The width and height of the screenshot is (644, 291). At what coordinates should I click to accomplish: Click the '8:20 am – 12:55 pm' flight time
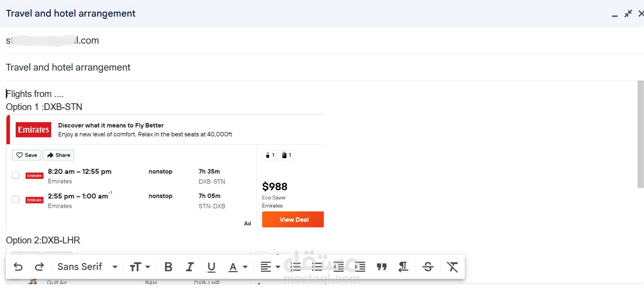(x=79, y=172)
